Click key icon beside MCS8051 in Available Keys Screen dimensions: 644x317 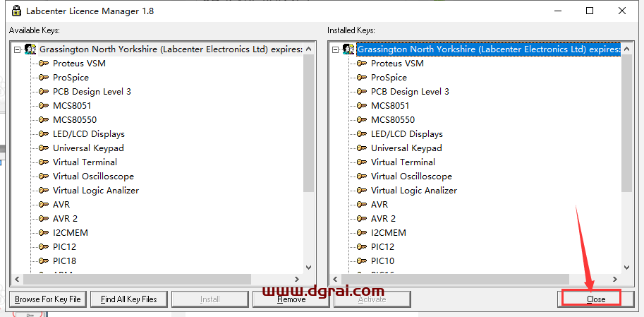point(44,106)
